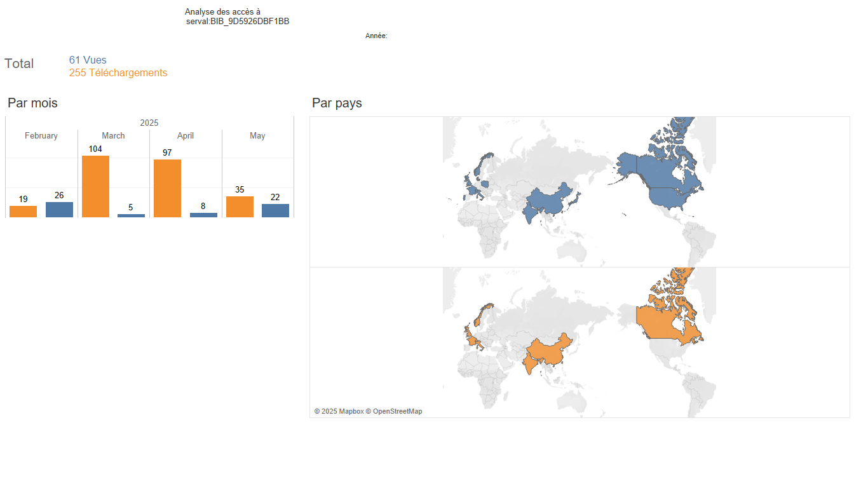Click the May blue bar labeled 22

pos(275,210)
